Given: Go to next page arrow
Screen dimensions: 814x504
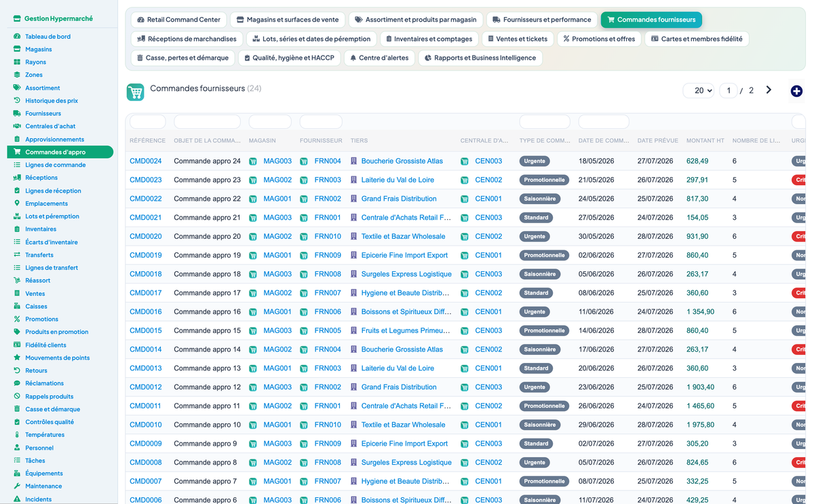Looking at the screenshot, I should (x=769, y=90).
